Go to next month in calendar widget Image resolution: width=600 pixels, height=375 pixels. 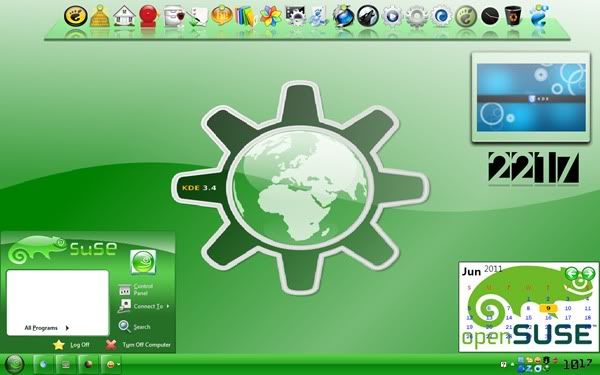[588, 273]
